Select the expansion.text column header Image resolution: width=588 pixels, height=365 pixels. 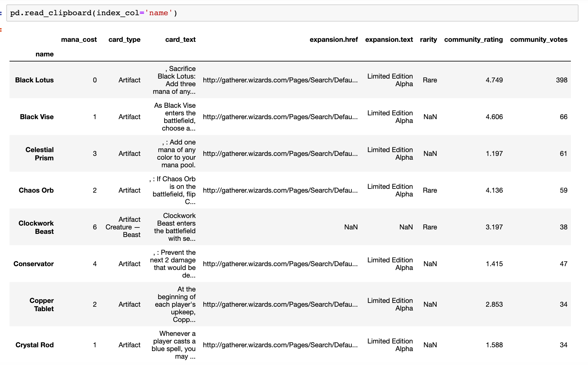(x=389, y=40)
